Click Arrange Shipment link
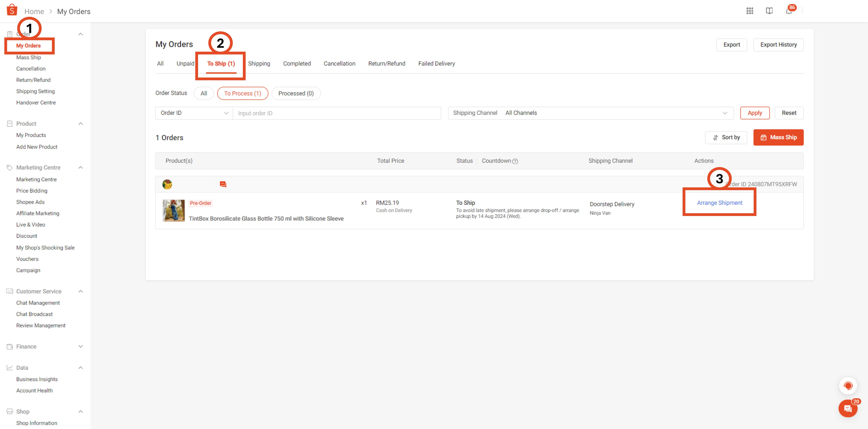 click(x=719, y=203)
